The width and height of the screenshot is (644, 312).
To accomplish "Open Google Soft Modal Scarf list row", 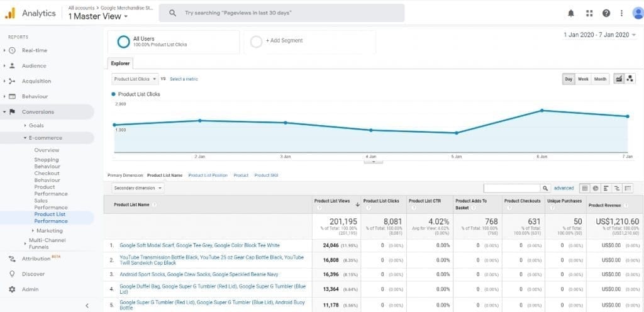I will tap(199, 245).
